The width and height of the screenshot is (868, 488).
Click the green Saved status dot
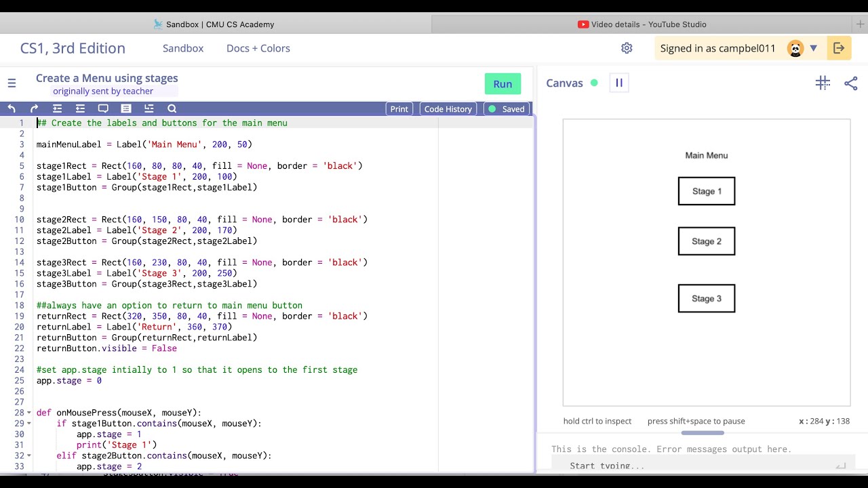(x=492, y=108)
